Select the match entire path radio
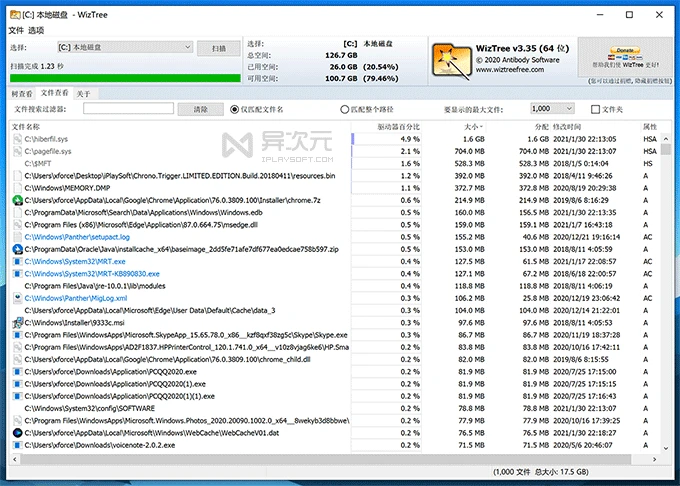 (344, 110)
